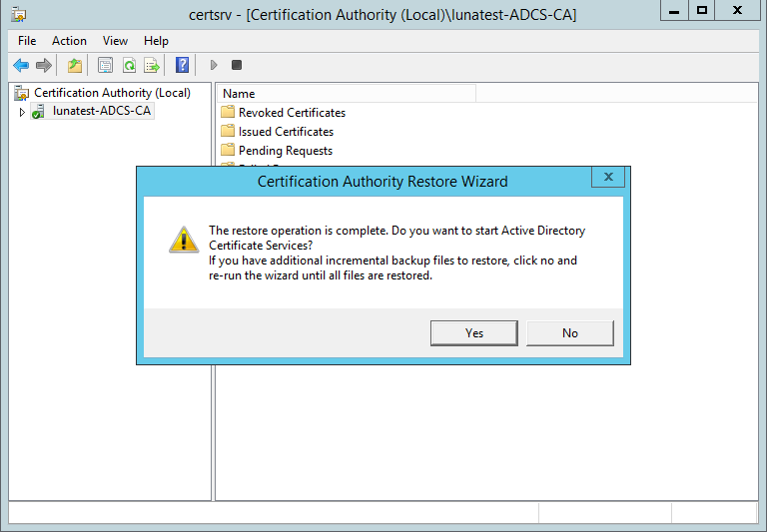Open the File menu

27,41
